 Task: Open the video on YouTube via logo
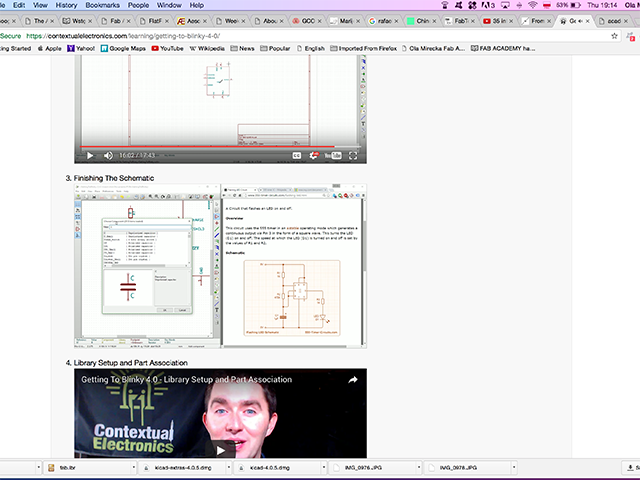(x=333, y=156)
